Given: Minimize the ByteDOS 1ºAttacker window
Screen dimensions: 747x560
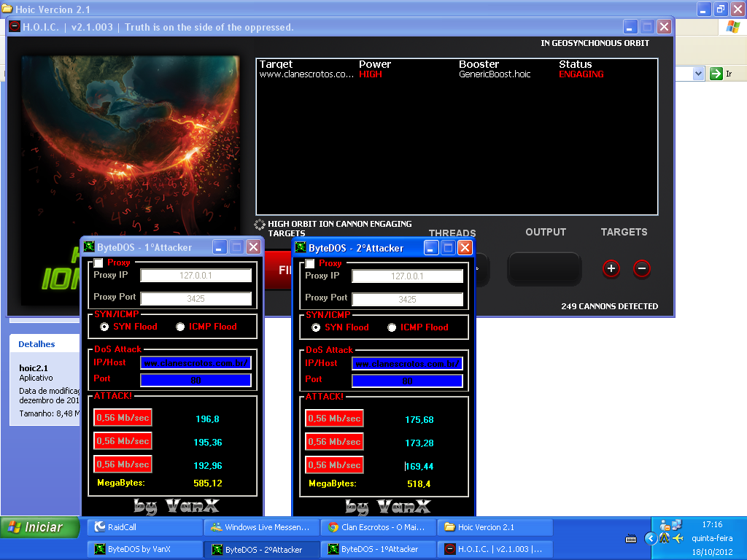Looking at the screenshot, I should pos(220,247).
